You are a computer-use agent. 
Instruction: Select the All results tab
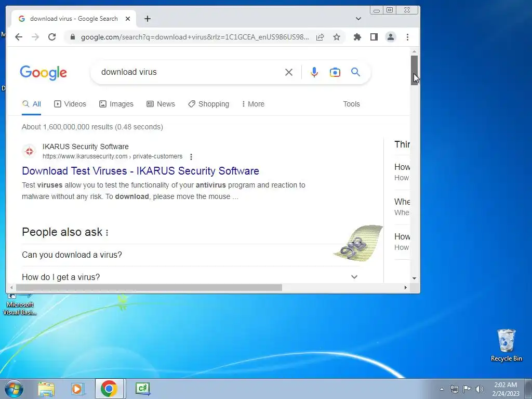coord(32,104)
